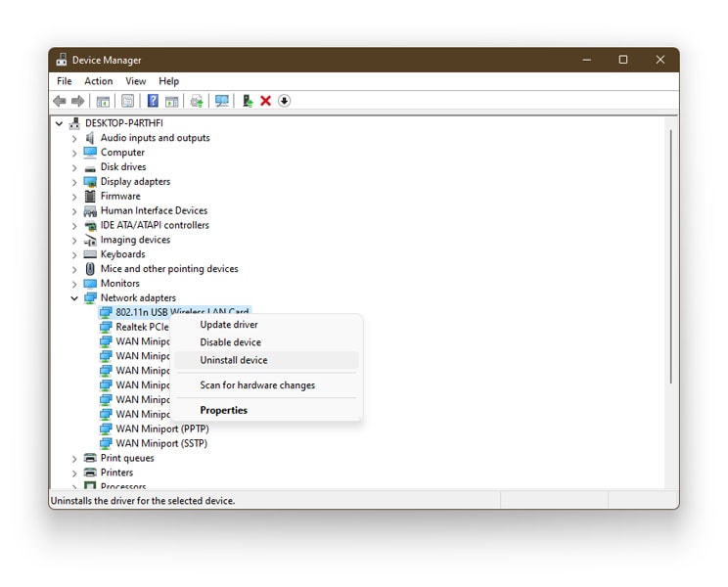This screenshot has width=728, height=587.
Task: Click the Device Manager title bar icon
Action: pyautogui.click(x=62, y=60)
